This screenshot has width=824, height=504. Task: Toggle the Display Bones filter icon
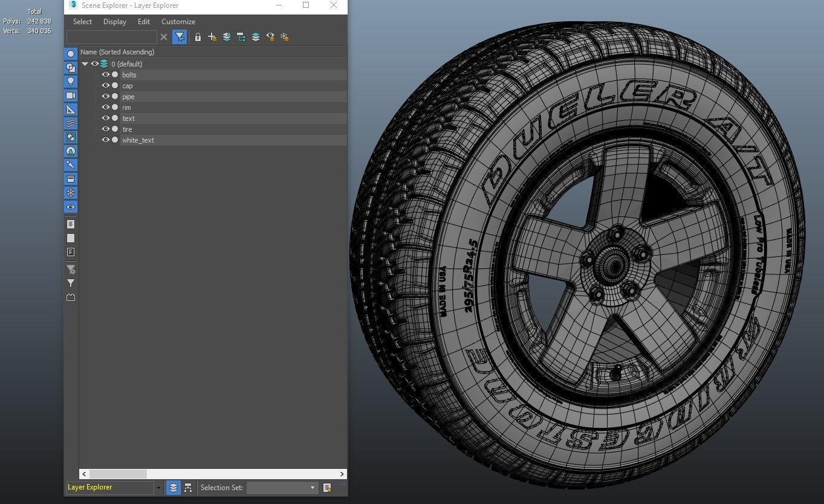click(71, 165)
